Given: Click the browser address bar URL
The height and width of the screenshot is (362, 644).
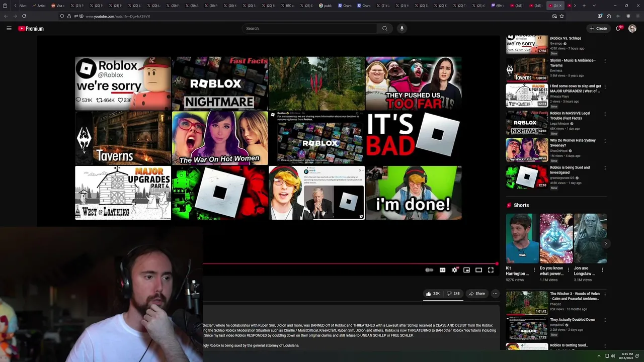Looking at the screenshot, I should click(x=118, y=16).
